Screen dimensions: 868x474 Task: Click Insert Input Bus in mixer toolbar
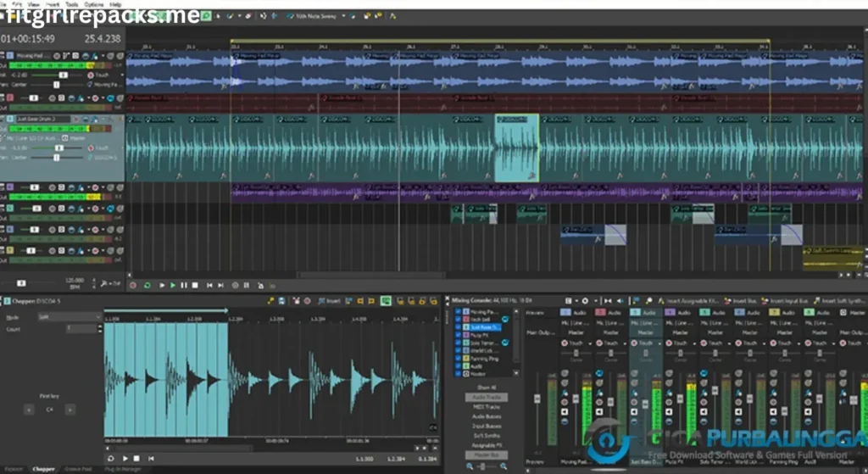tap(785, 301)
